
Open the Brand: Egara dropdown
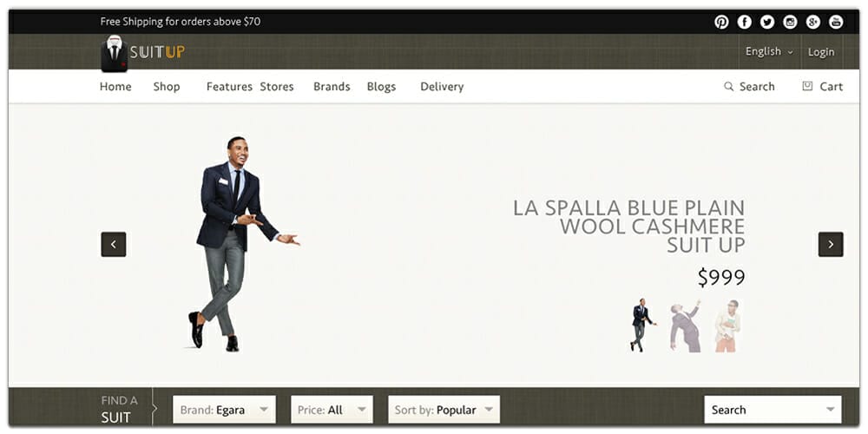click(224, 410)
